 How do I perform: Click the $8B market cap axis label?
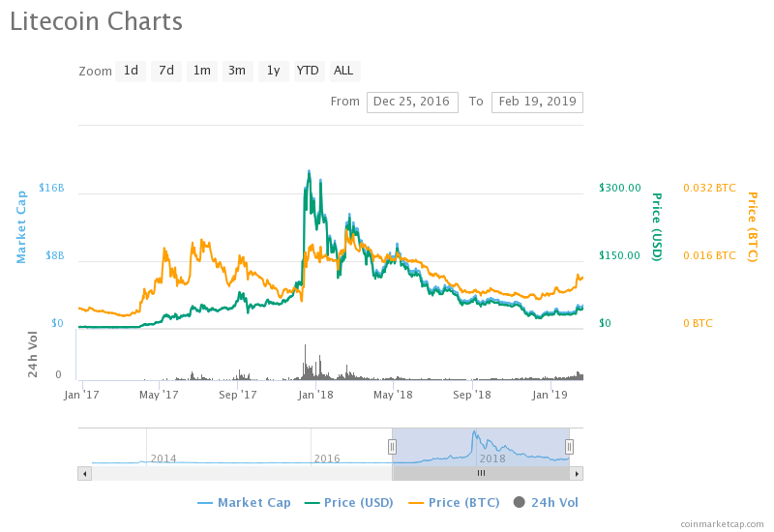tap(55, 255)
